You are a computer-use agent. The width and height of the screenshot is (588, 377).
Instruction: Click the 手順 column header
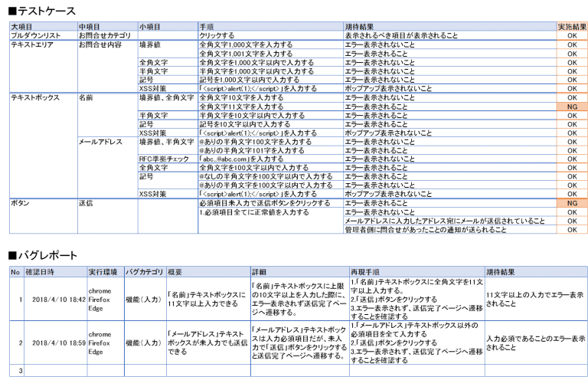point(271,26)
